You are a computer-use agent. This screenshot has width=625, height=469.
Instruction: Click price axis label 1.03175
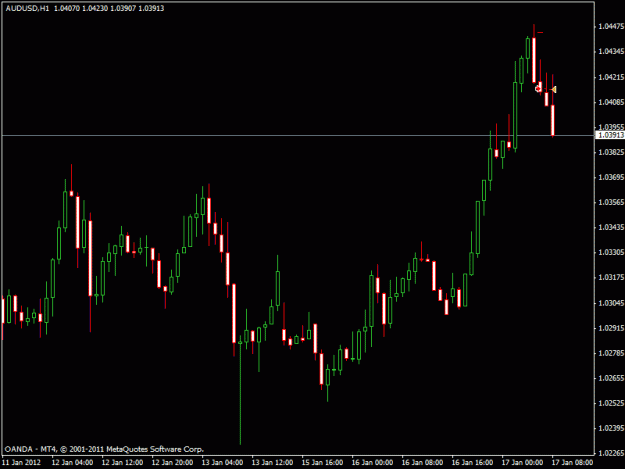[611, 277]
